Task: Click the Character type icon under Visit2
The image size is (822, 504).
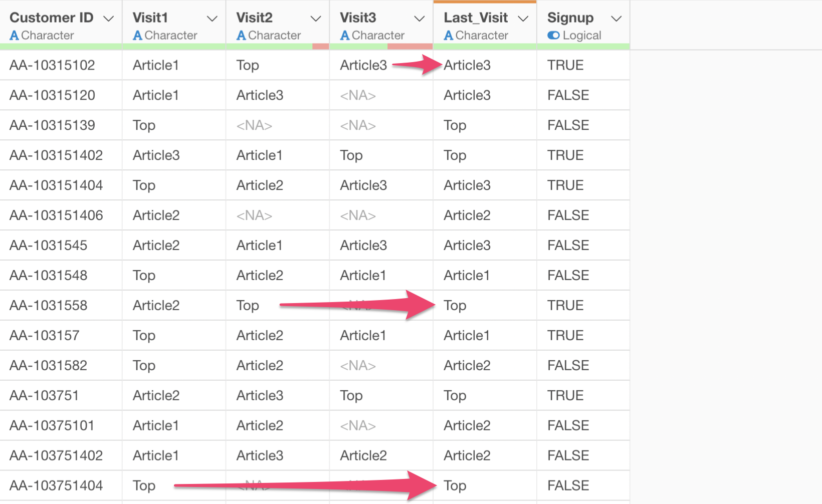Action: click(241, 36)
